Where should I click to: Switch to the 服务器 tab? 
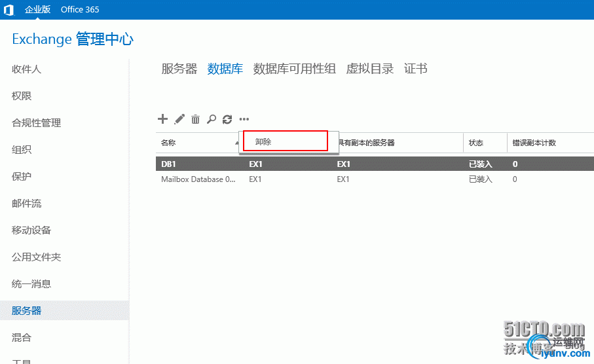click(x=179, y=69)
